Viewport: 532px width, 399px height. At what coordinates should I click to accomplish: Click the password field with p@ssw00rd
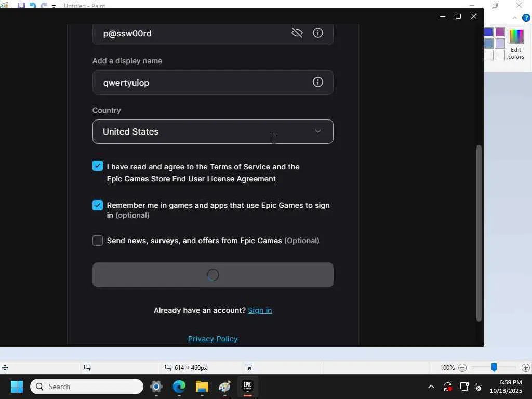(212, 34)
